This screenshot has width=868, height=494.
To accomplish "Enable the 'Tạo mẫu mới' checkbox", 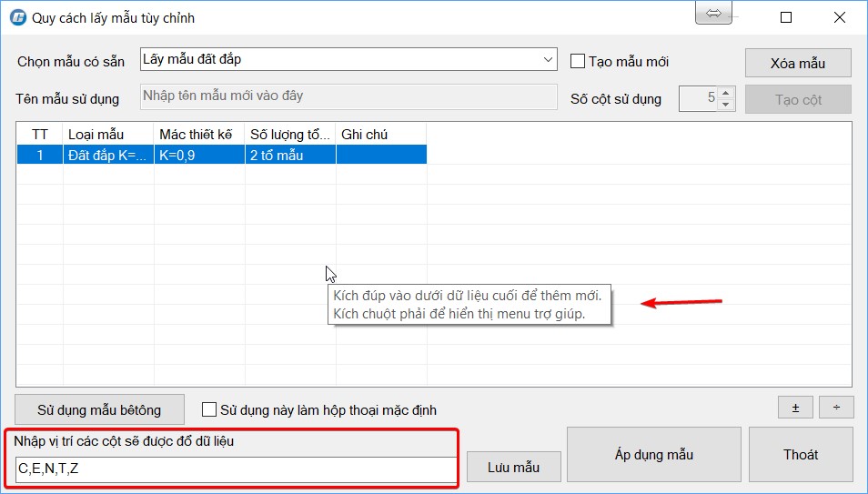I will click(577, 62).
